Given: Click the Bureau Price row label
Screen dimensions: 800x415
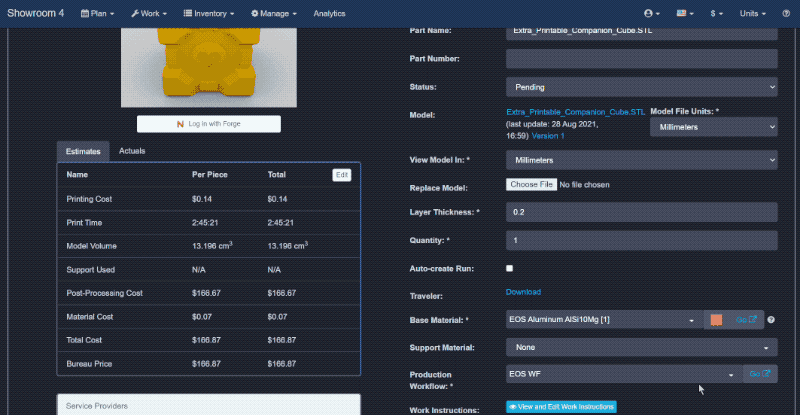Looking at the screenshot, I should 89,364.
